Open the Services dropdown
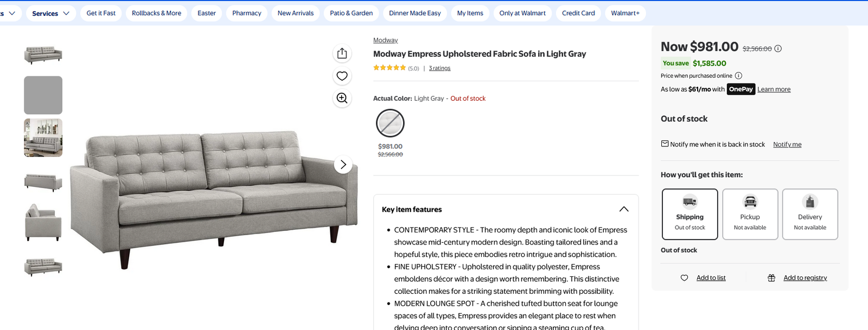868x330 pixels. point(50,12)
